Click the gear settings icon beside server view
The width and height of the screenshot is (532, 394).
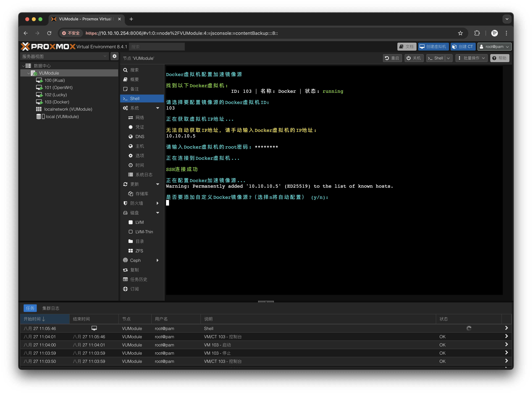114,56
